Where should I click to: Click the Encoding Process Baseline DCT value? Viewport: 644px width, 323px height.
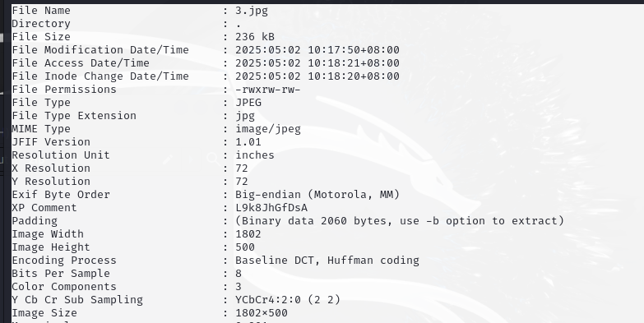327,261
